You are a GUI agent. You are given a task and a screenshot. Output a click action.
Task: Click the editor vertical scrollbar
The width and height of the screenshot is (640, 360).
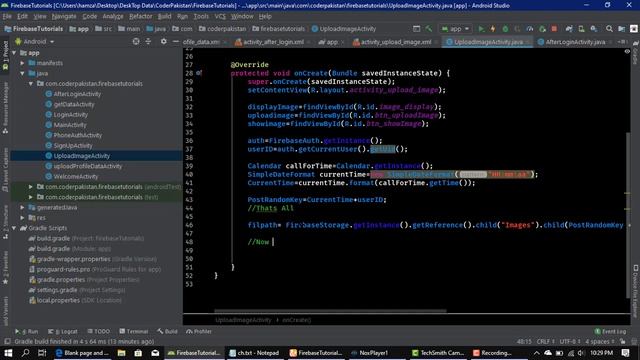point(627,216)
